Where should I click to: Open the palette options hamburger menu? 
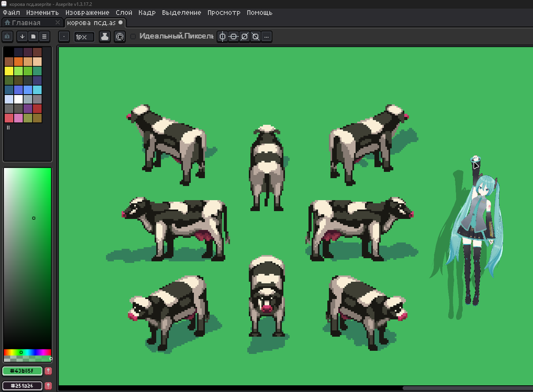[44, 36]
